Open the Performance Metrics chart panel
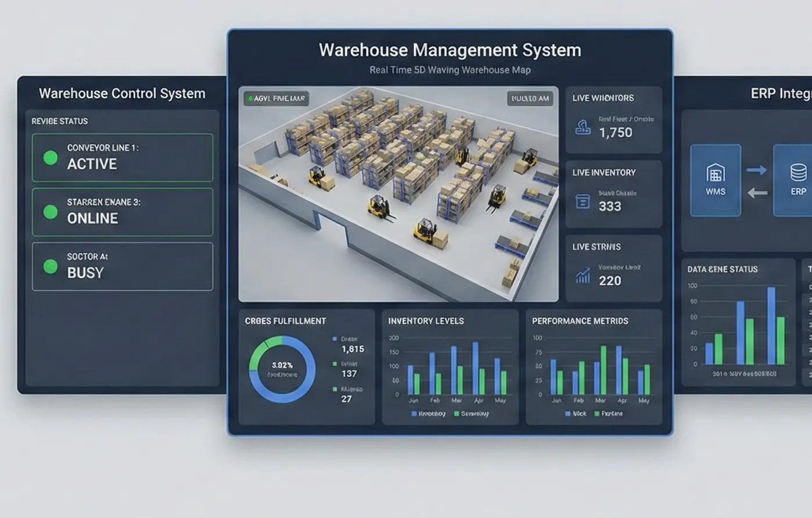The image size is (812, 518). coord(594,366)
